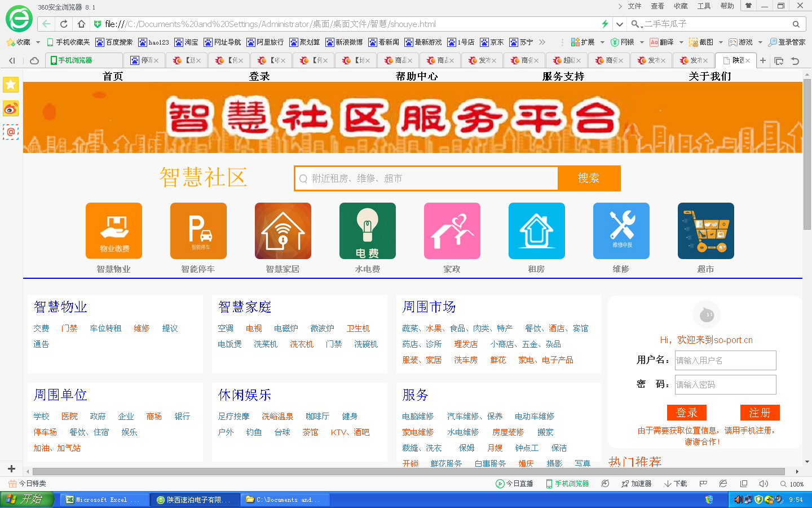
Task: Expand the address bar dropdown arrow
Action: pos(620,24)
